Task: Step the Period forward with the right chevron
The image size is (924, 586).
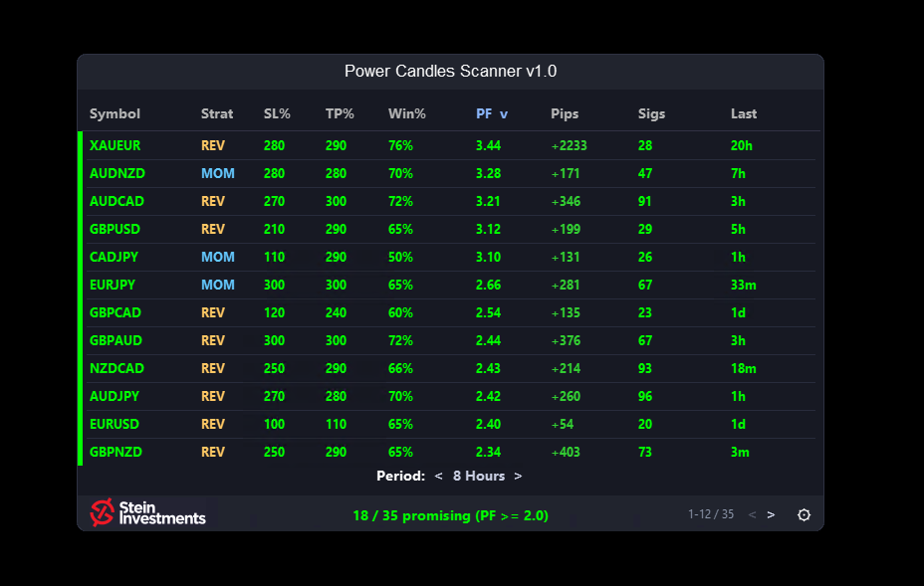Action: click(x=517, y=476)
